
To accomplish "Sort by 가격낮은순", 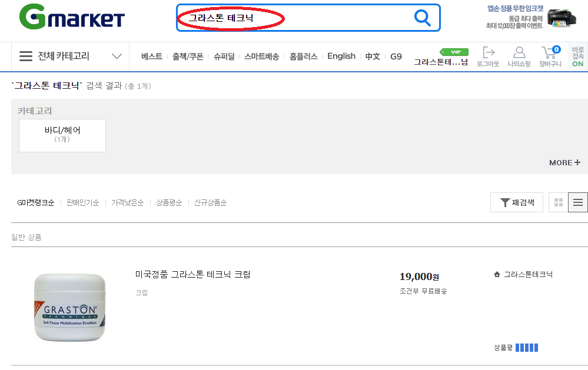I will (x=128, y=203).
